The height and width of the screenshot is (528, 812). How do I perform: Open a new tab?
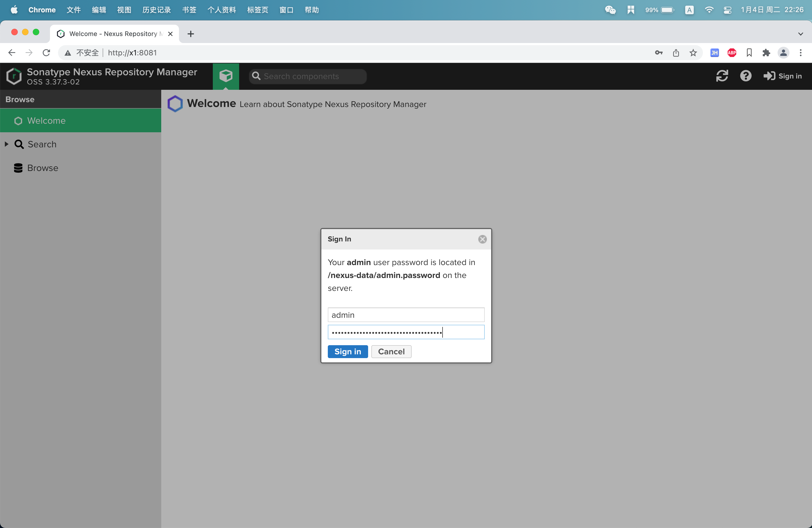[x=191, y=34]
